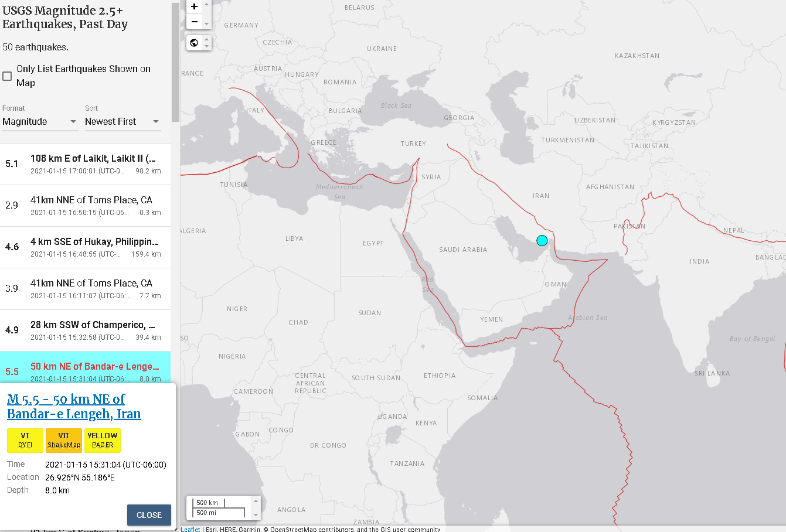Select the 4.9 earthquake SSW of Champerico
The width and height of the screenshot is (786, 532).
point(85,330)
